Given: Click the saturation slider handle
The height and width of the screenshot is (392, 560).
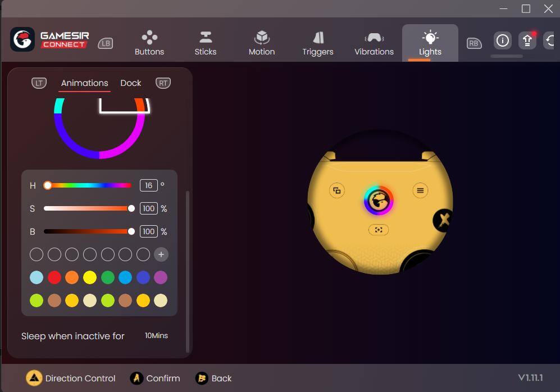Looking at the screenshot, I should (x=131, y=208).
